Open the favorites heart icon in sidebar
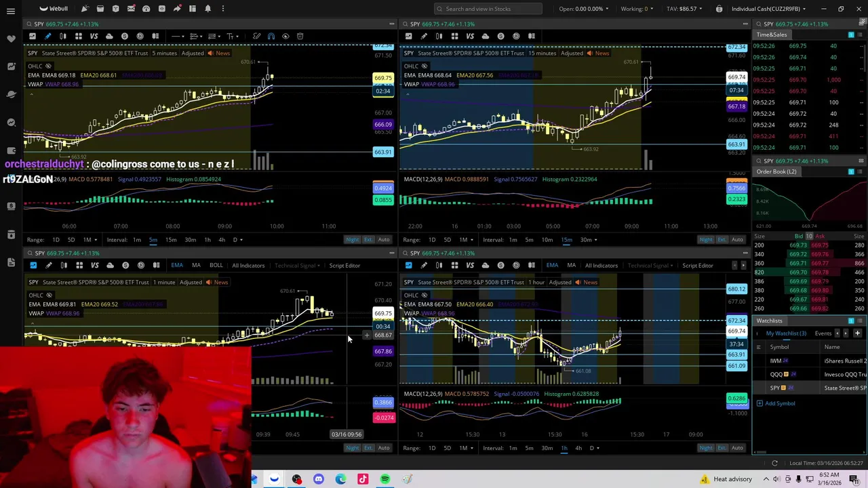 click(11, 39)
